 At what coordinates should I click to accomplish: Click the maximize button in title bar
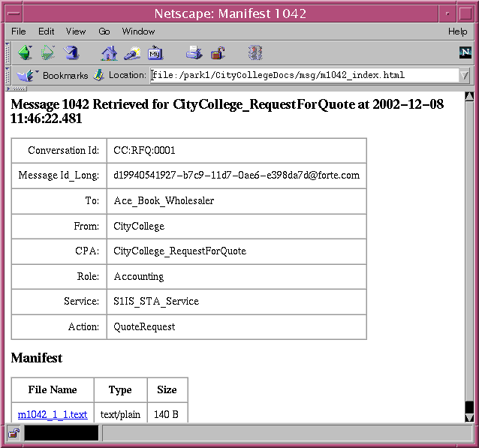coord(465,14)
